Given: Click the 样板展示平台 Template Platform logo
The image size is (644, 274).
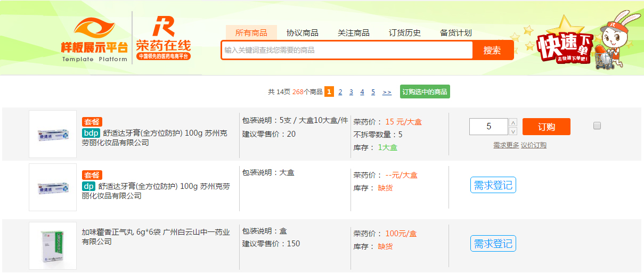Looking at the screenshot, I should tap(94, 39).
